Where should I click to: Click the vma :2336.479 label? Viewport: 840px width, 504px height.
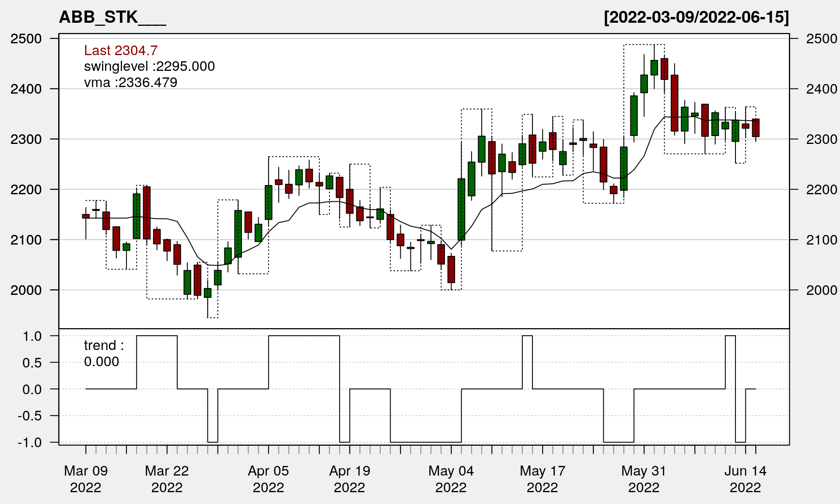[130, 82]
